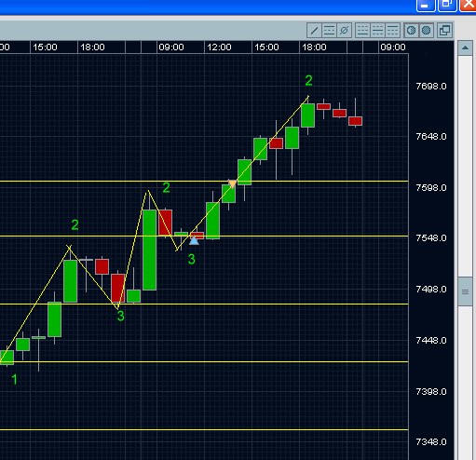Image resolution: width=476 pixels, height=460 pixels.
Task: Toggle the fully-shaded octagon display button
Action: tap(427, 31)
